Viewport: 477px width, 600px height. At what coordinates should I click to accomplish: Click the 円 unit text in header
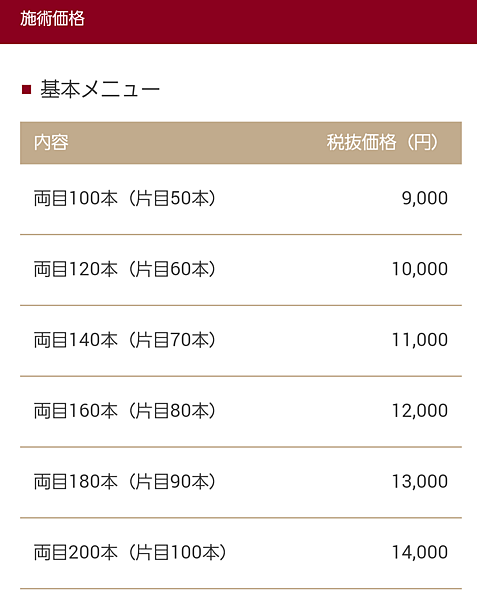click(x=422, y=143)
